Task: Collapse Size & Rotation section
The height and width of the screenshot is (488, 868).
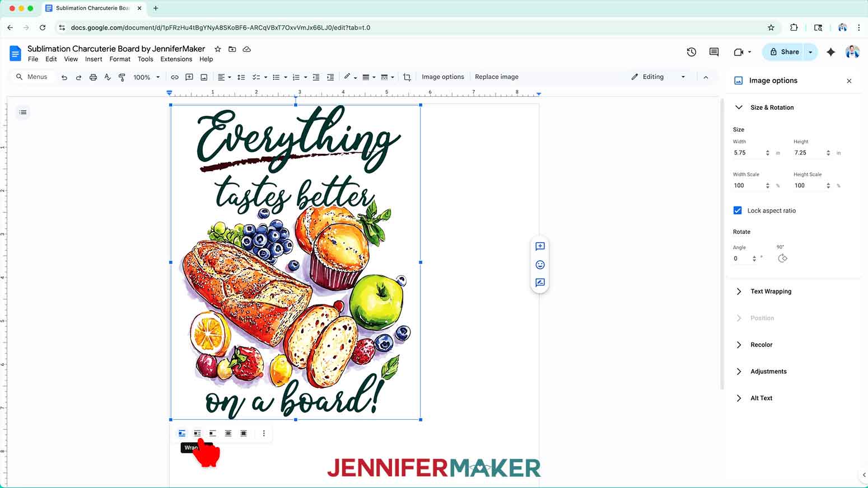Action: click(x=739, y=107)
